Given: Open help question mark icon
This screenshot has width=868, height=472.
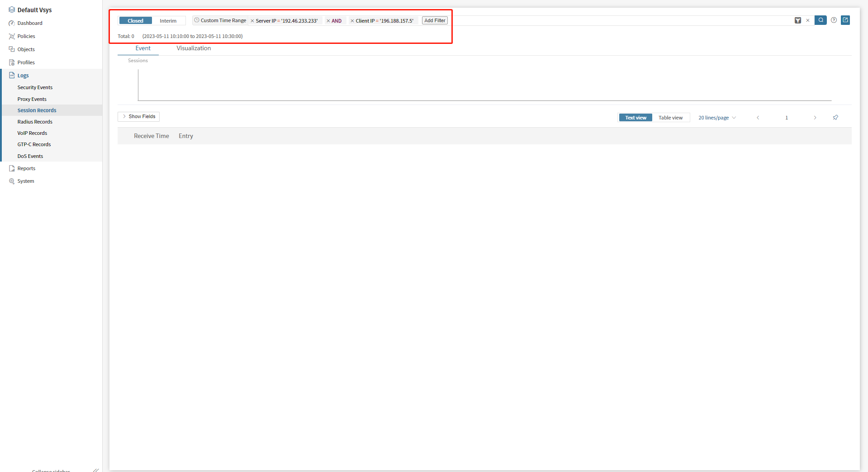Looking at the screenshot, I should pyautogui.click(x=834, y=20).
